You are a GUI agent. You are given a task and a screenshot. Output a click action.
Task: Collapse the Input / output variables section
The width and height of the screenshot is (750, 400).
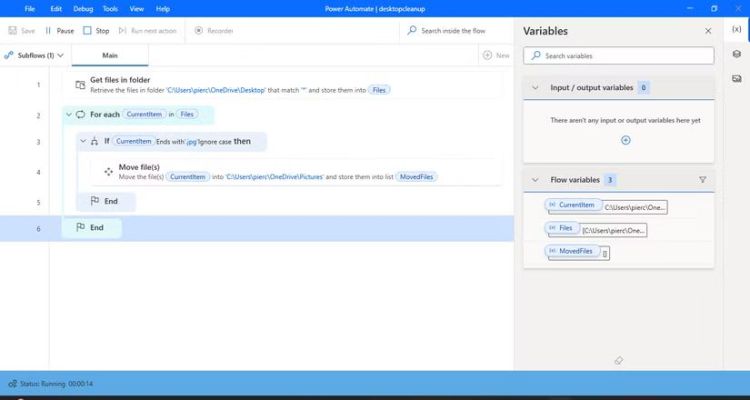point(535,88)
